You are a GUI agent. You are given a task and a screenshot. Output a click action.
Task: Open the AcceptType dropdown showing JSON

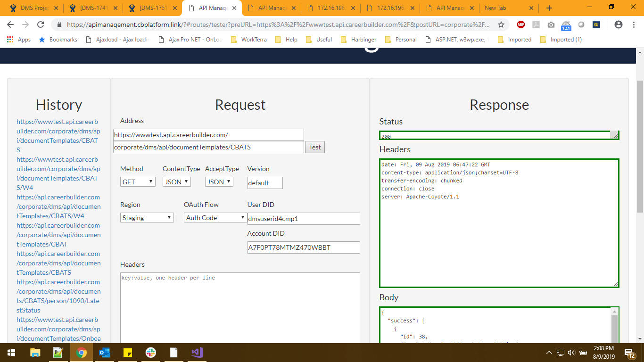click(219, 181)
